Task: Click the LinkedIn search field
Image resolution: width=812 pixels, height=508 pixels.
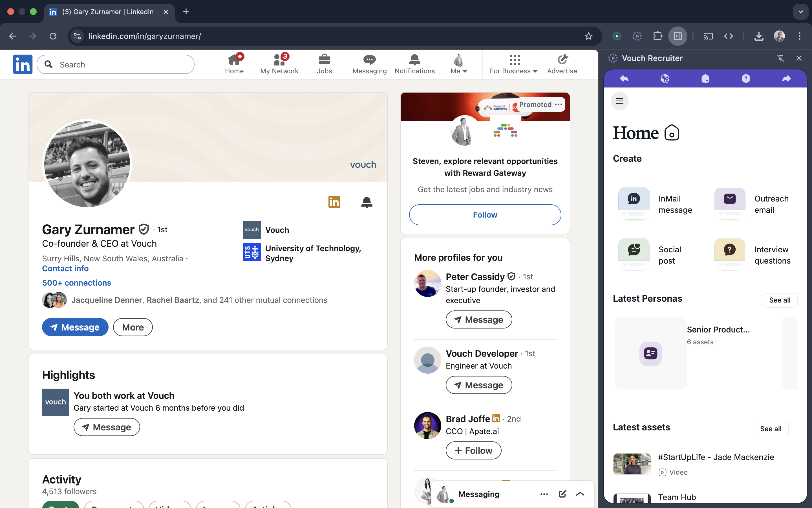Action: [115, 64]
